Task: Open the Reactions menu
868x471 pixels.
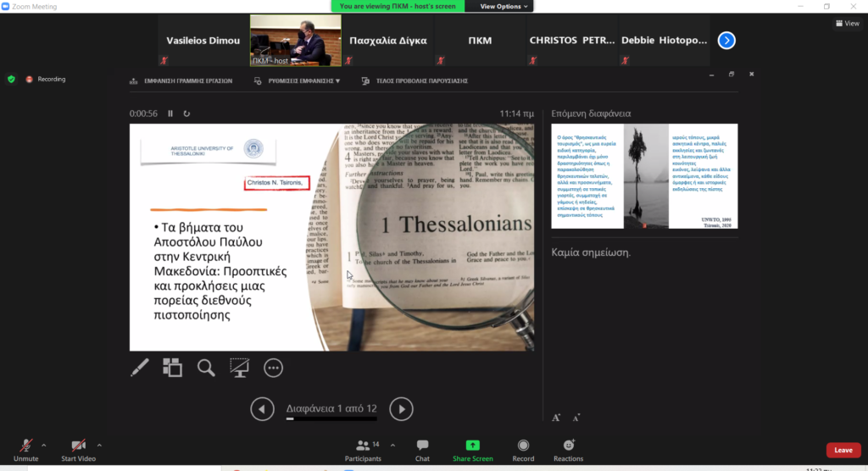Action: click(x=569, y=450)
